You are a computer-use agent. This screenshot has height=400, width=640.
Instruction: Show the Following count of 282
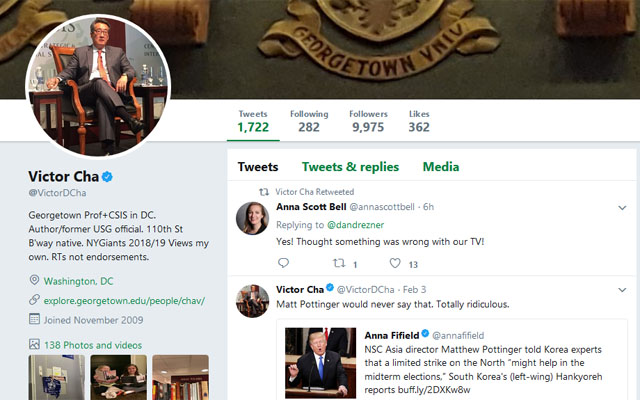pos(309,121)
